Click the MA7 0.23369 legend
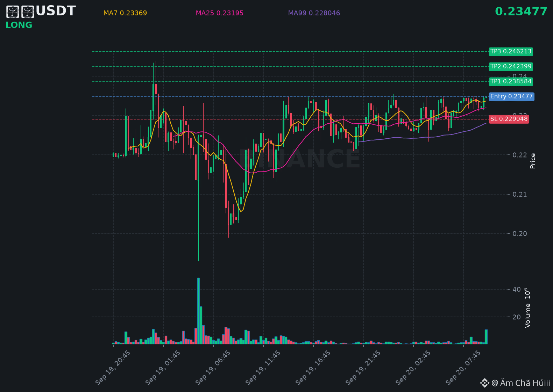Screen dimensions: 553x392 tap(125, 13)
